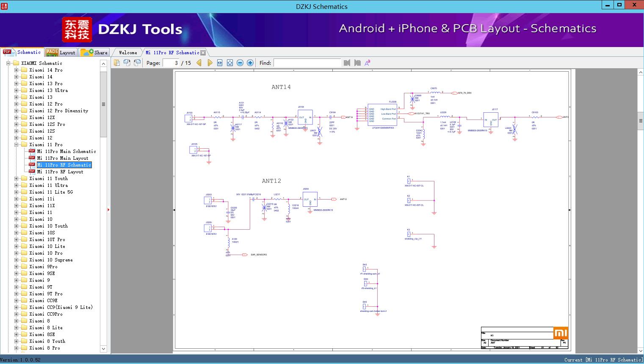Select Xiaomi 11 Youth tree item
The width and height of the screenshot is (644, 364).
[48, 178]
